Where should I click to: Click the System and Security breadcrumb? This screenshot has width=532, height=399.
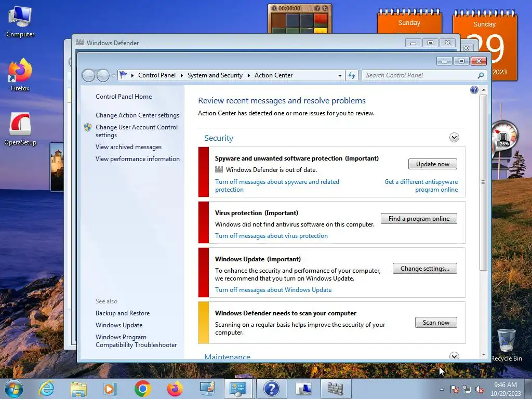tap(215, 75)
